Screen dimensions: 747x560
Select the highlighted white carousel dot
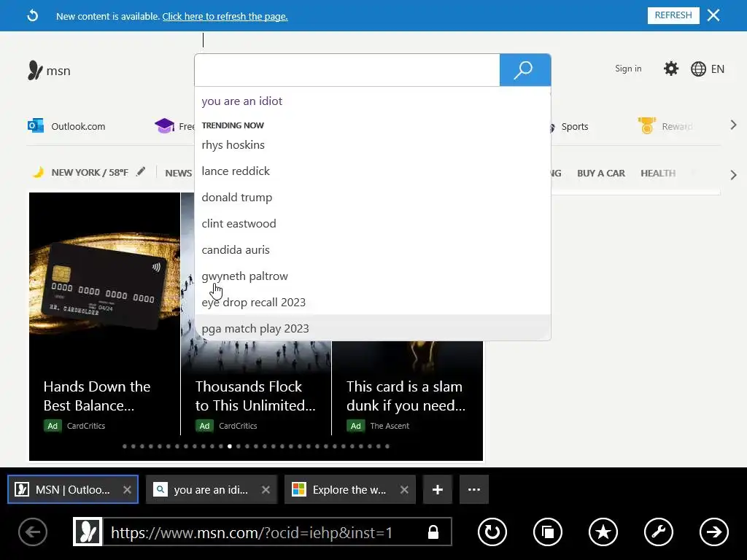point(230,446)
